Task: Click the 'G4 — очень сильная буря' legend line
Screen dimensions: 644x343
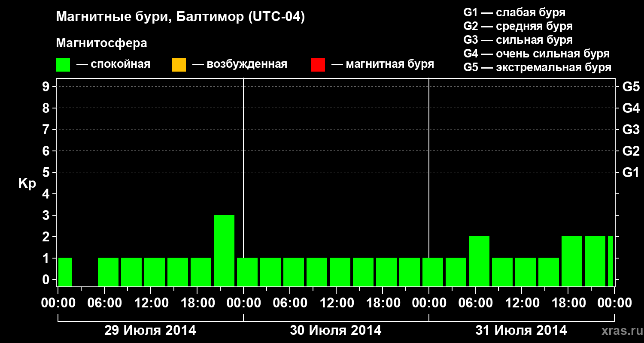Action: tap(537, 54)
